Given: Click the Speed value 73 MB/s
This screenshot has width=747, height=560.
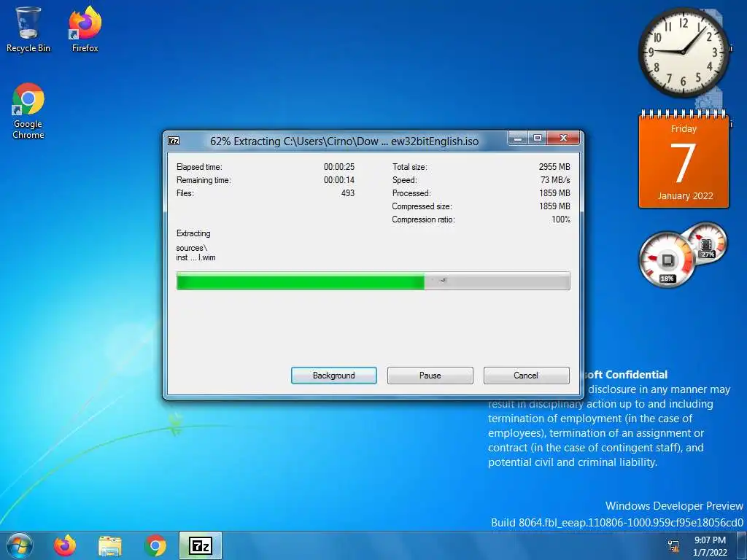Looking at the screenshot, I should pyautogui.click(x=555, y=180).
